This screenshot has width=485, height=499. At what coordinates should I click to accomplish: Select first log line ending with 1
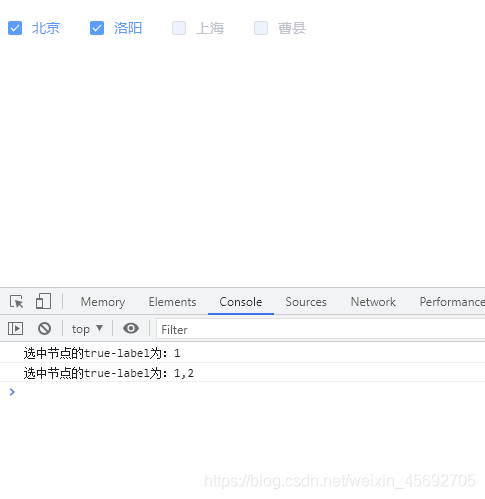(x=242, y=353)
